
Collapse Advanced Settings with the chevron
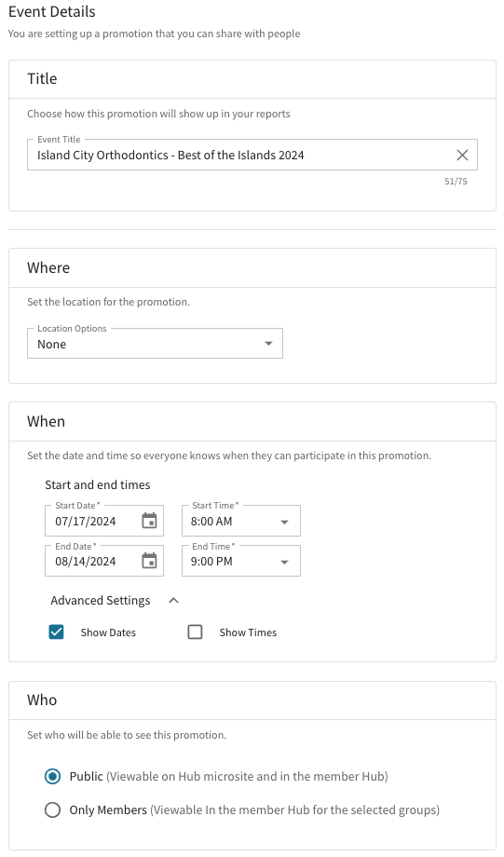174,600
